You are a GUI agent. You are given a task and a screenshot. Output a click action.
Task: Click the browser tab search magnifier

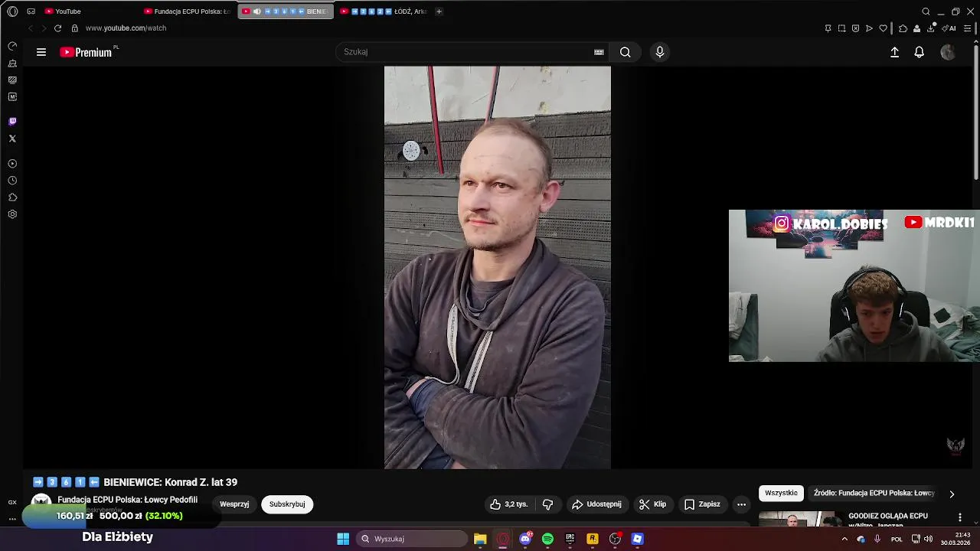pyautogui.click(x=926, y=11)
